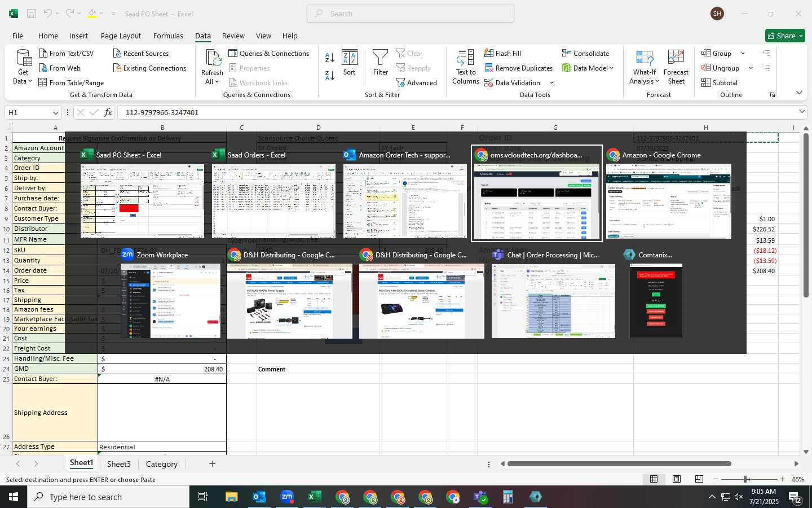Open Recent Sources
Screen dimensions: 812x508
[140, 53]
